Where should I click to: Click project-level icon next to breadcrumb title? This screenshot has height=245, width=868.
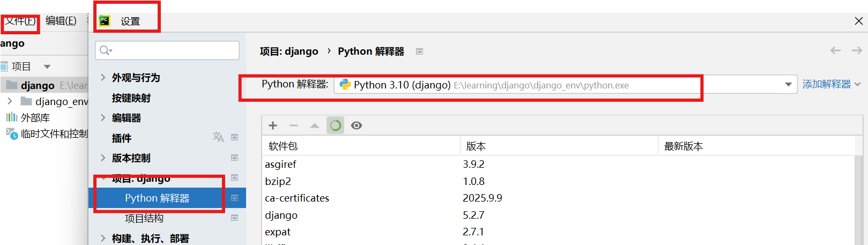click(x=420, y=51)
